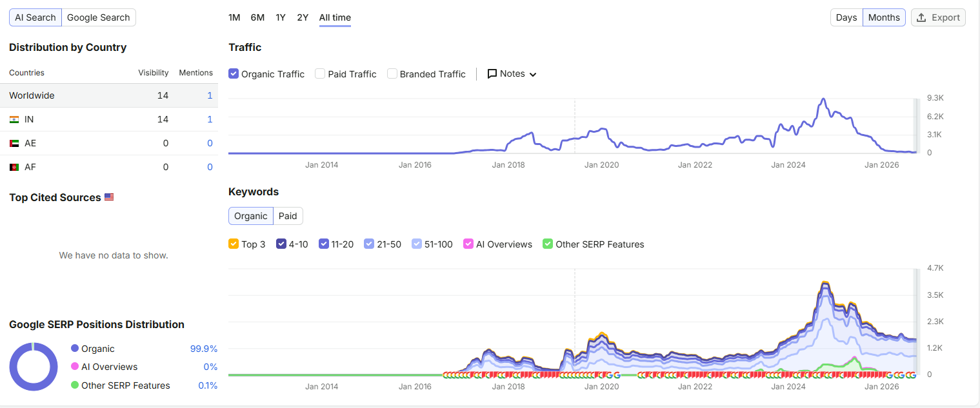Switch chart granularity to Months
Image resolution: width=980 pixels, height=408 pixels.
(x=884, y=17)
